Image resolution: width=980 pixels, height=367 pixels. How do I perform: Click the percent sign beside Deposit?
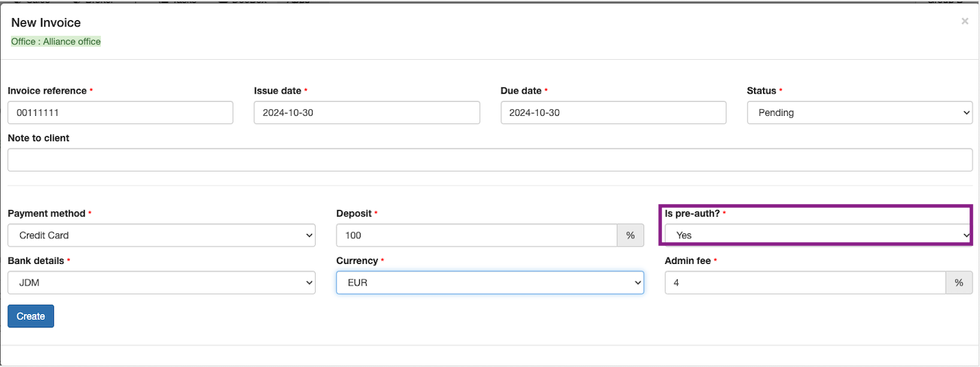coord(630,235)
